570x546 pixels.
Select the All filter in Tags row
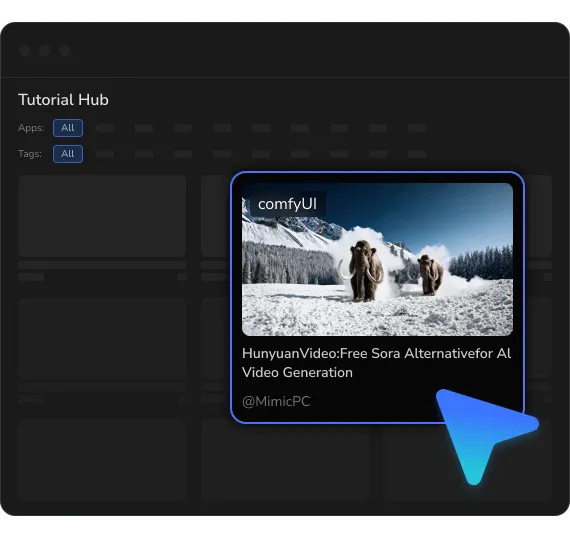[x=68, y=154]
